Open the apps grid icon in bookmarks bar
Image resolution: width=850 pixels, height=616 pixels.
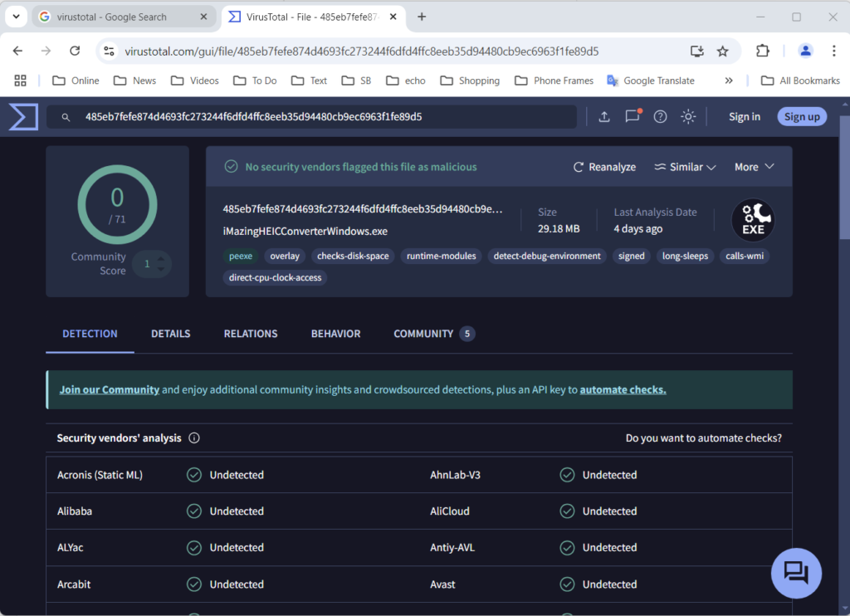click(x=20, y=81)
